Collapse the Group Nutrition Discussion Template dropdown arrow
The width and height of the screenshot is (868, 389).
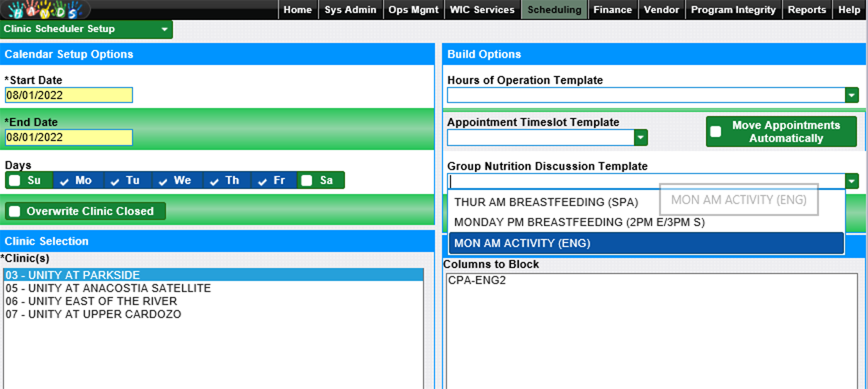851,181
